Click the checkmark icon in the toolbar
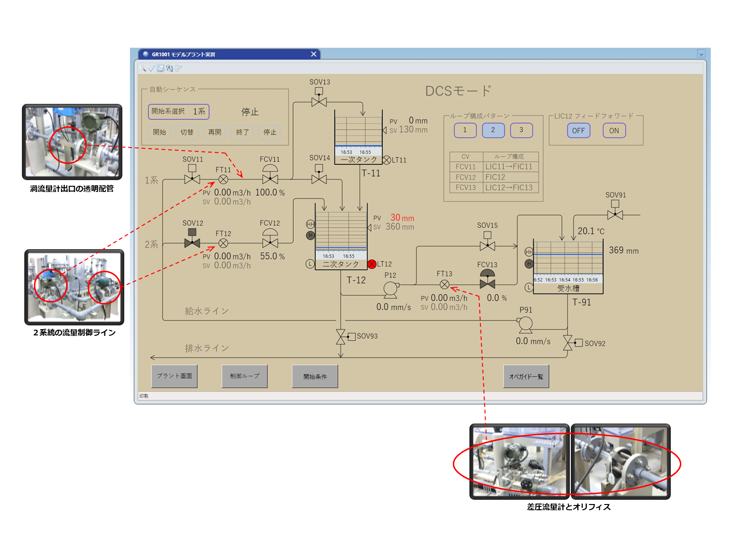Screen dimensions: 756x535 [x=151, y=68]
